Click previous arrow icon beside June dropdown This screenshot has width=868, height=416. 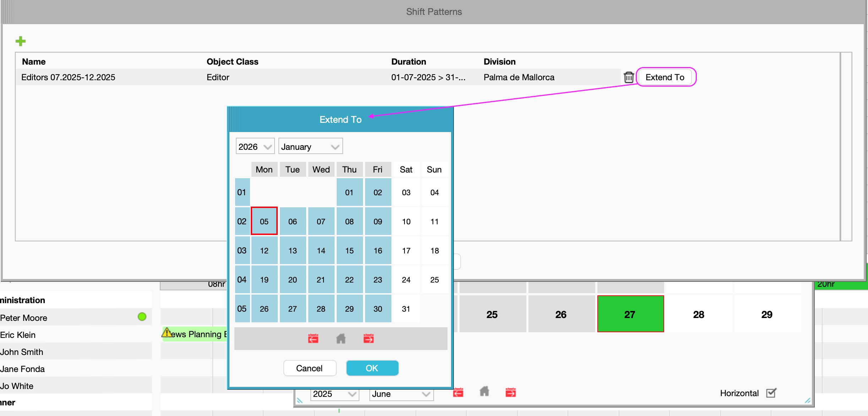click(x=458, y=392)
